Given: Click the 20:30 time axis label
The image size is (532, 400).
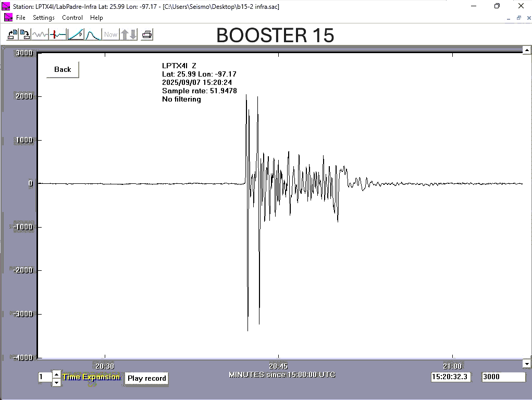Looking at the screenshot, I should pos(105,366).
